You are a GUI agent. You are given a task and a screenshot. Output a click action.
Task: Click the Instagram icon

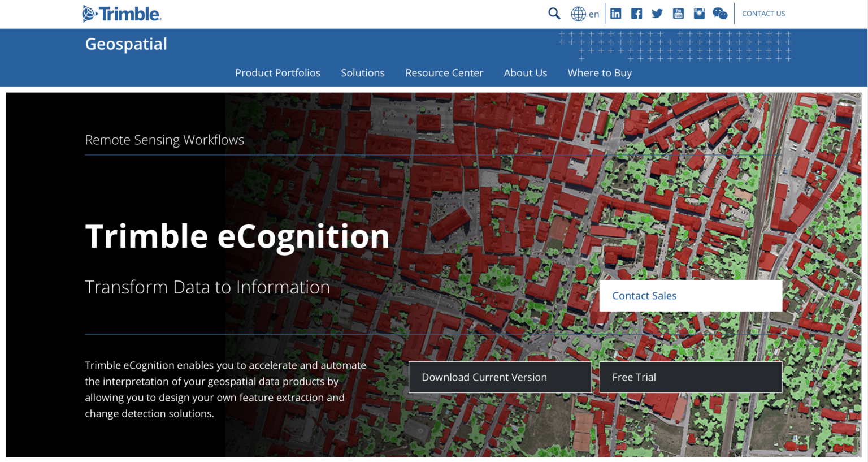(x=699, y=13)
